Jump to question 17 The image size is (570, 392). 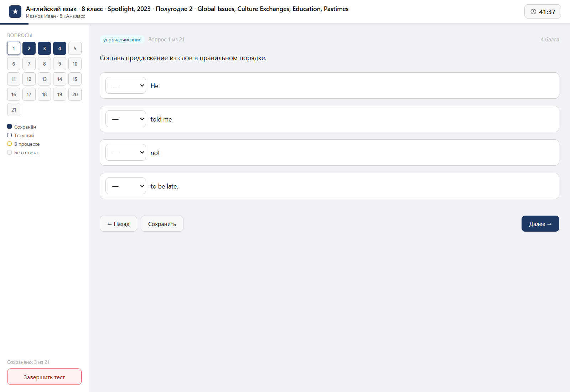click(x=29, y=94)
